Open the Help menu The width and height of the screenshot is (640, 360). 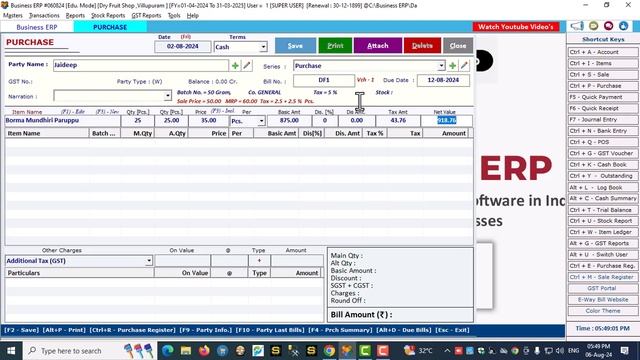coord(193,16)
